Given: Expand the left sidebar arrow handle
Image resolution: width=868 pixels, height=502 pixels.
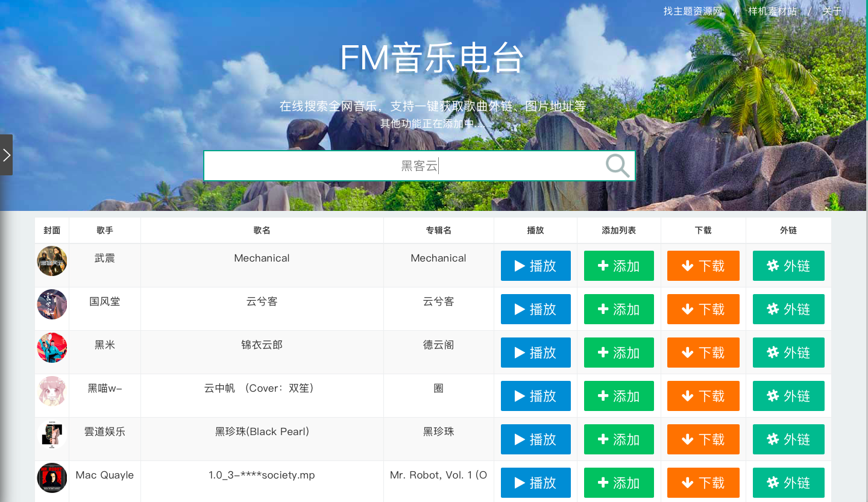Looking at the screenshot, I should click(x=6, y=155).
